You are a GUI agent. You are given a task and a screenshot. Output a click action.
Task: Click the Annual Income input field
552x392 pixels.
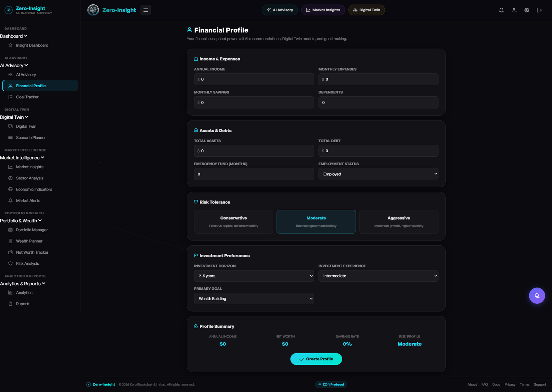pos(254,79)
